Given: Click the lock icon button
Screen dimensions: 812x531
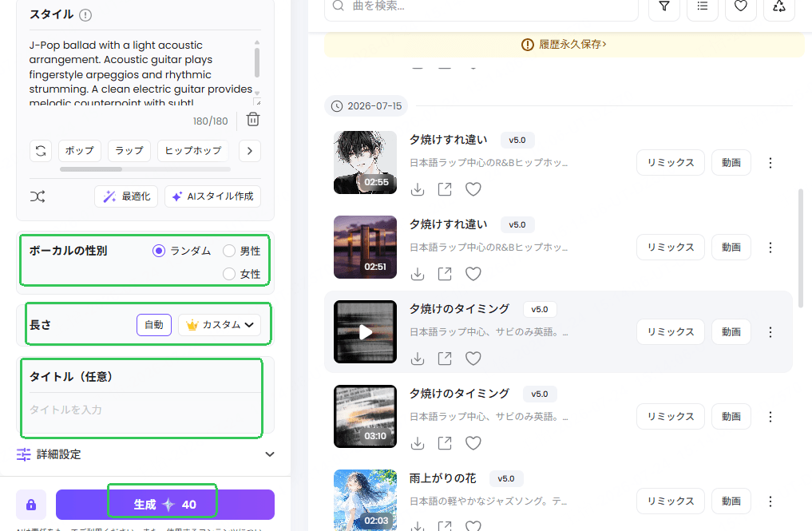Looking at the screenshot, I should (31, 505).
